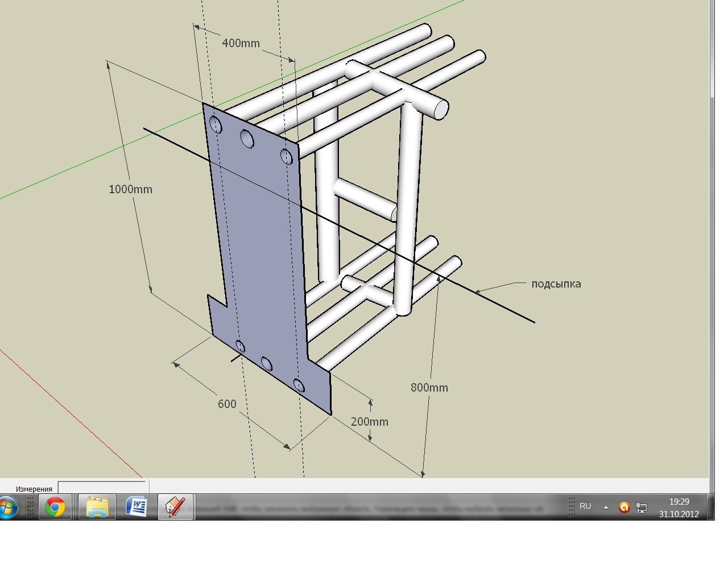Image resolution: width=728 pixels, height=582 pixels.
Task: Select the 1000mm dimension text
Action: point(130,189)
